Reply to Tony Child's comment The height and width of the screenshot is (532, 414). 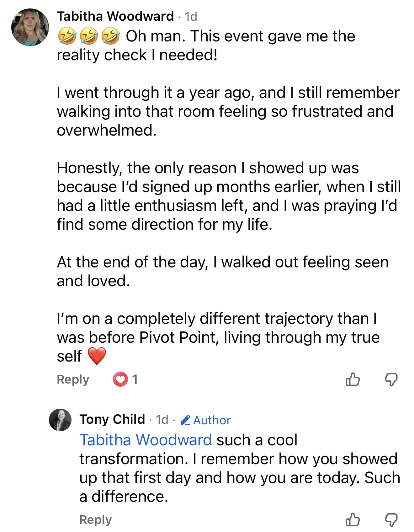(x=95, y=520)
